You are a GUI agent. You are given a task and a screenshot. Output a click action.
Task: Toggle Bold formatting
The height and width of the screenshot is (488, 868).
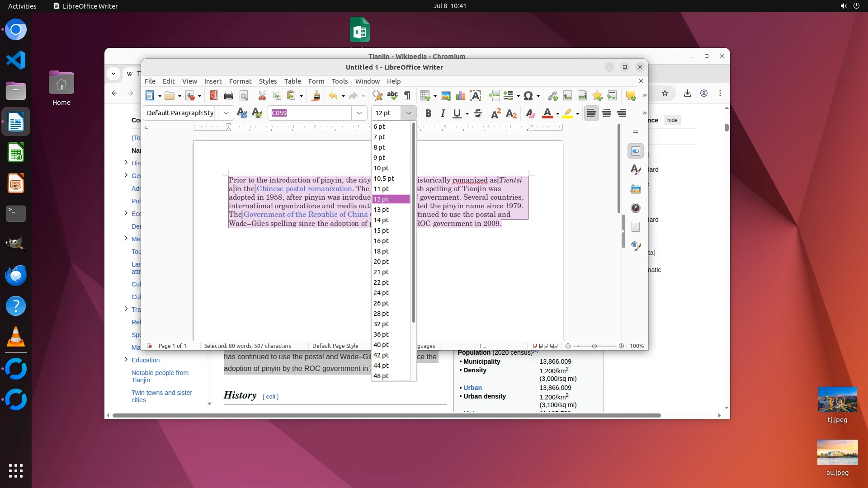428,113
